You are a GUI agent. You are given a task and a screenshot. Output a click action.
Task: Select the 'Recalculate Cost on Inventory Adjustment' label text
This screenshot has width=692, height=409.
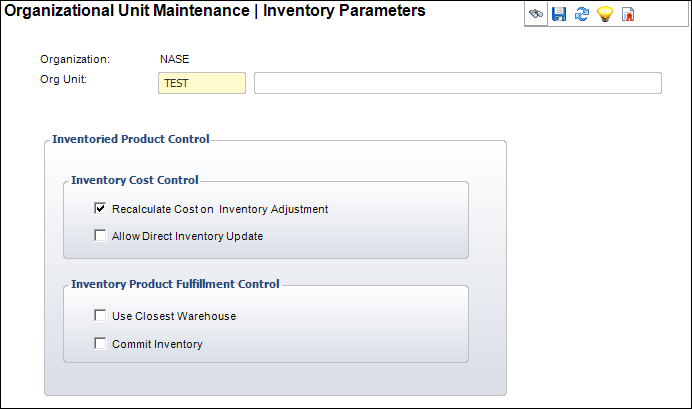(x=220, y=209)
